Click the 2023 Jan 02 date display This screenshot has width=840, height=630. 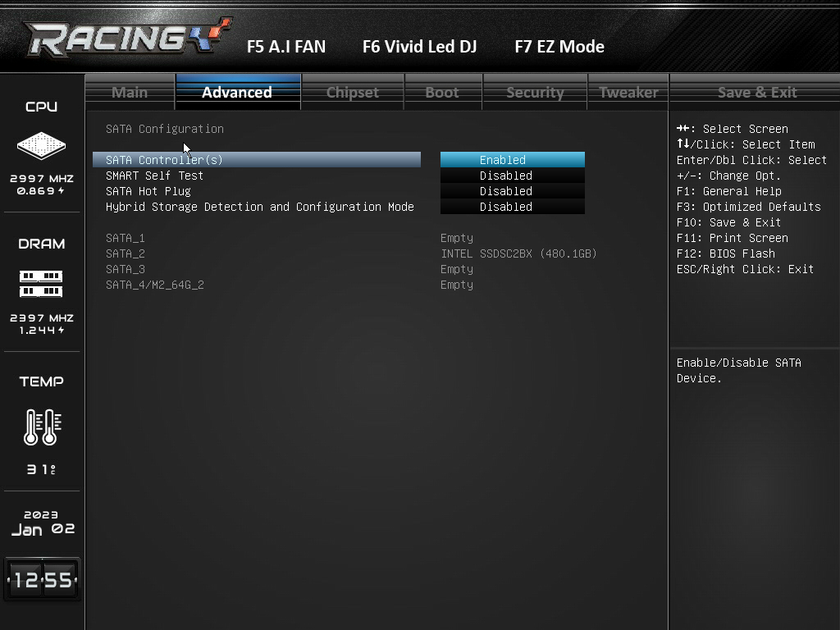(x=43, y=523)
